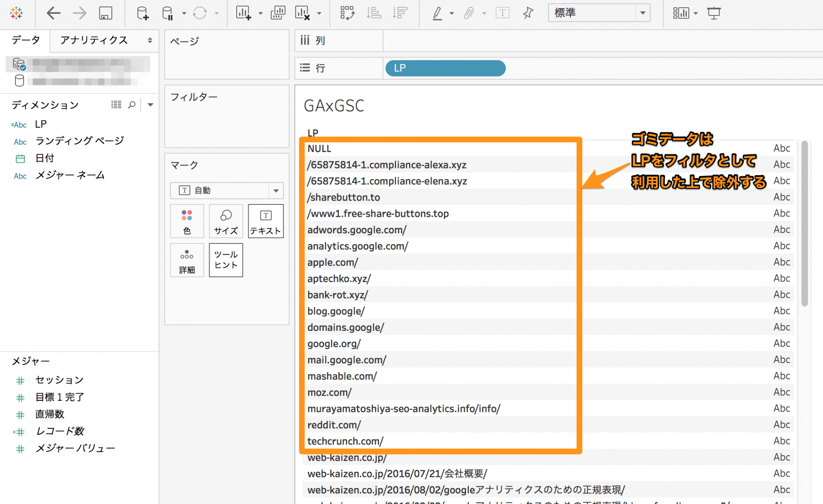
Task: Select the レコード数 measure
Action: coord(60,432)
